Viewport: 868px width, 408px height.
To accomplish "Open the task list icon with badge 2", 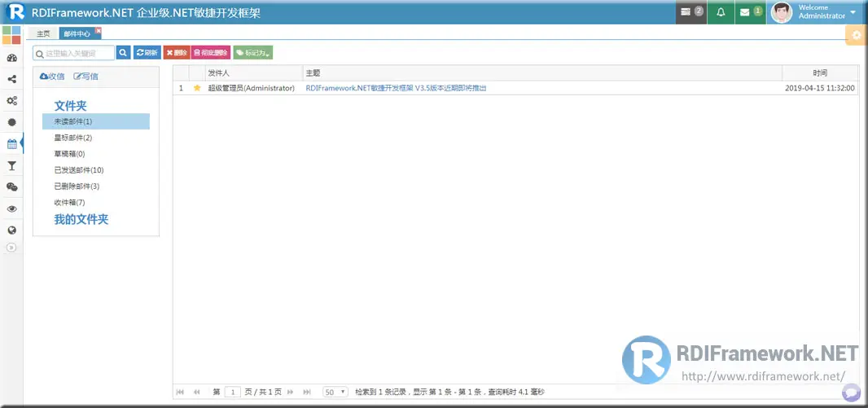I will (691, 11).
